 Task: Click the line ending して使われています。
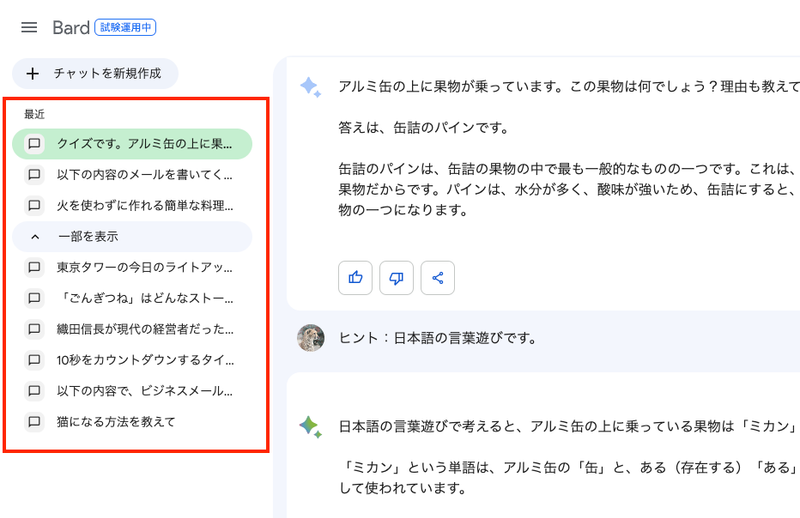(x=403, y=488)
